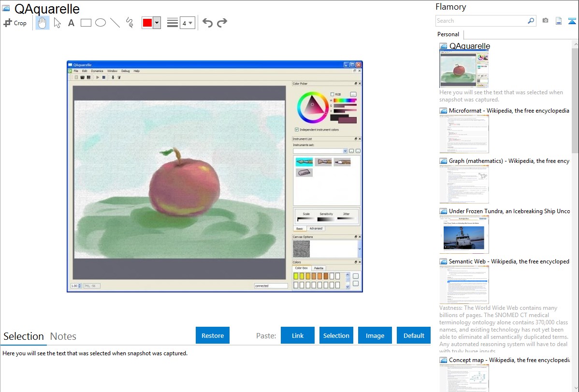This screenshot has width=579, height=392.
Task: Select the QAquarelle apple painting thumbnail
Action: coord(464,70)
